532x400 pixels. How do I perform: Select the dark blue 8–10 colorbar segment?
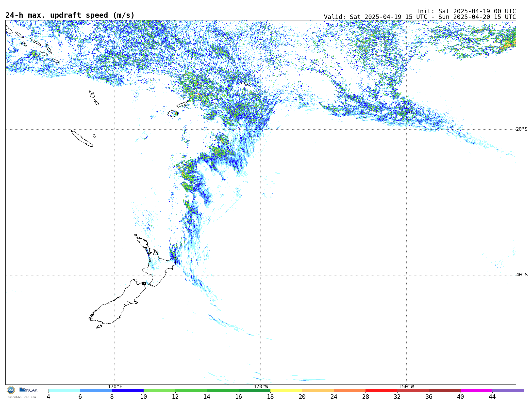[128, 391]
